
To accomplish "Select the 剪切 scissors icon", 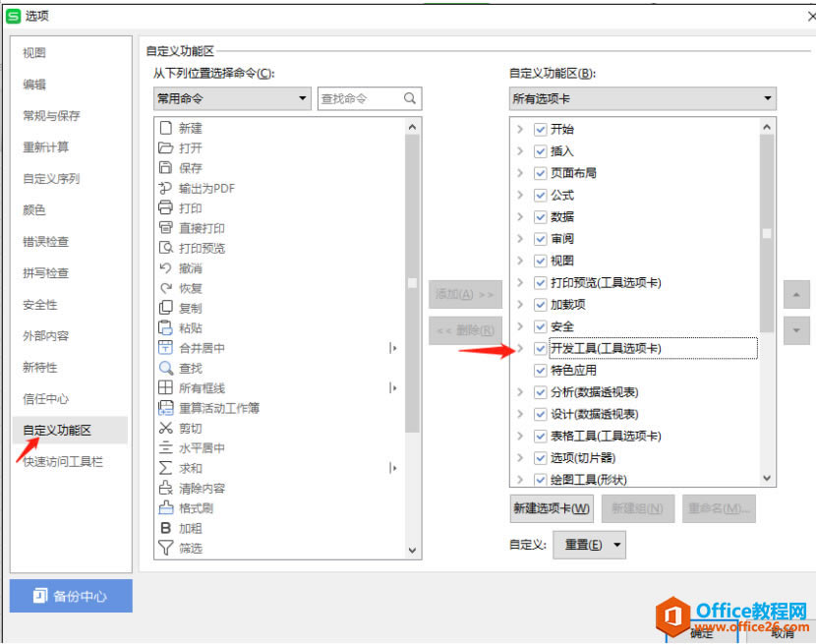I will [x=165, y=428].
